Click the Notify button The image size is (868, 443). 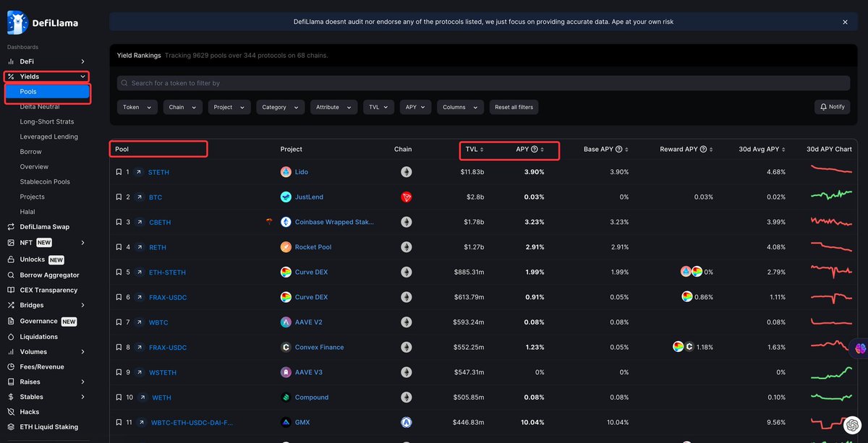(x=832, y=107)
